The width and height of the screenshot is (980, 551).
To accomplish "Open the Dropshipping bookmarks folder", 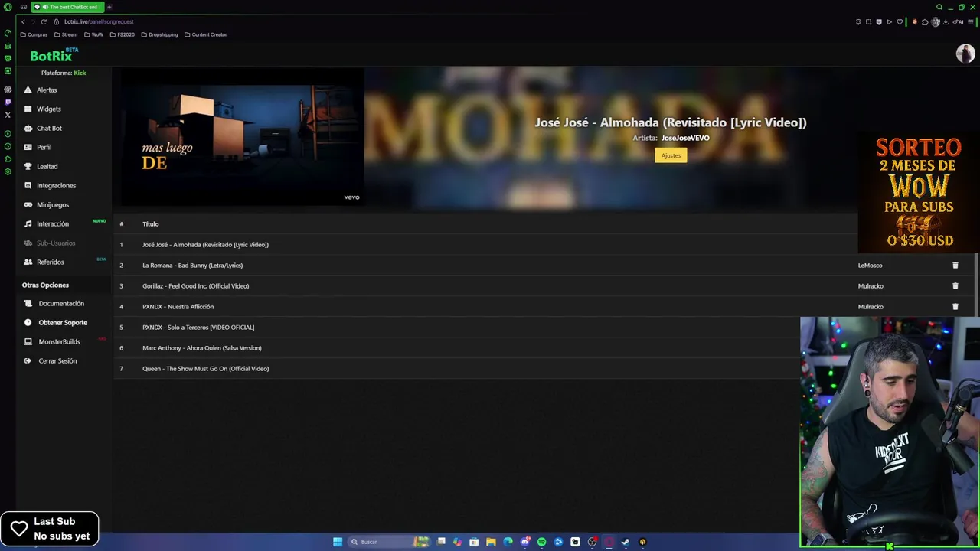I will click(x=158, y=34).
